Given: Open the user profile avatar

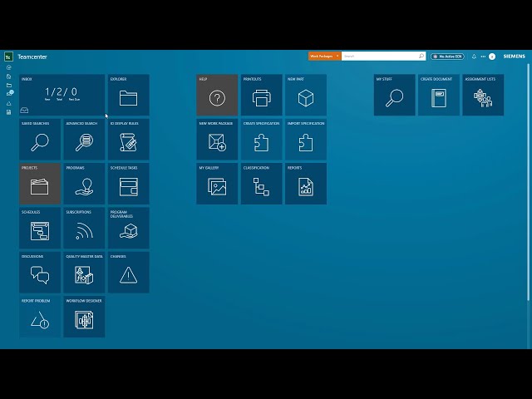Looking at the screenshot, I should pos(492,57).
